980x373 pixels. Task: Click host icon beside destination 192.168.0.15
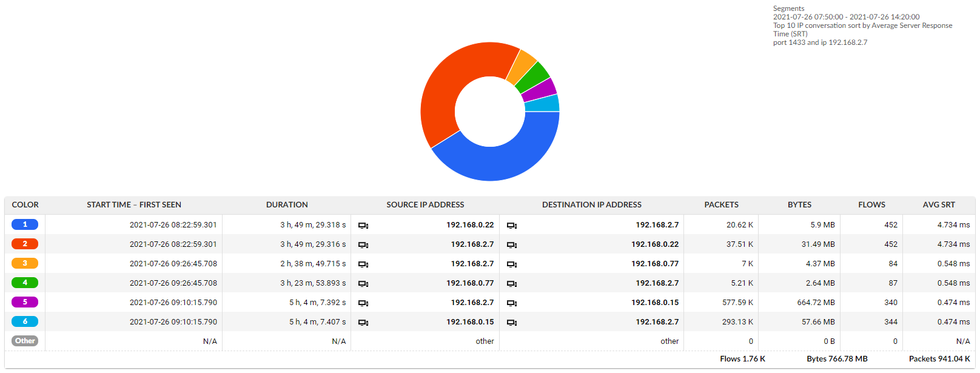click(x=512, y=303)
